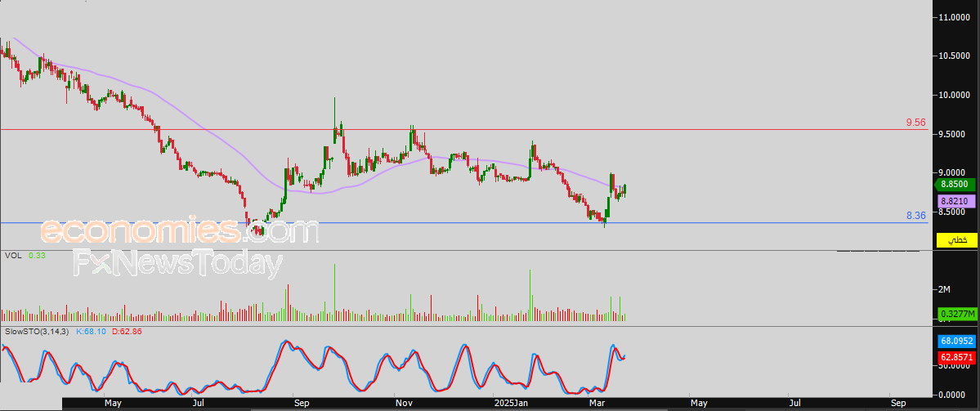Click the 10.0000 price axis label
The width and height of the screenshot is (980, 411).
[x=953, y=95]
